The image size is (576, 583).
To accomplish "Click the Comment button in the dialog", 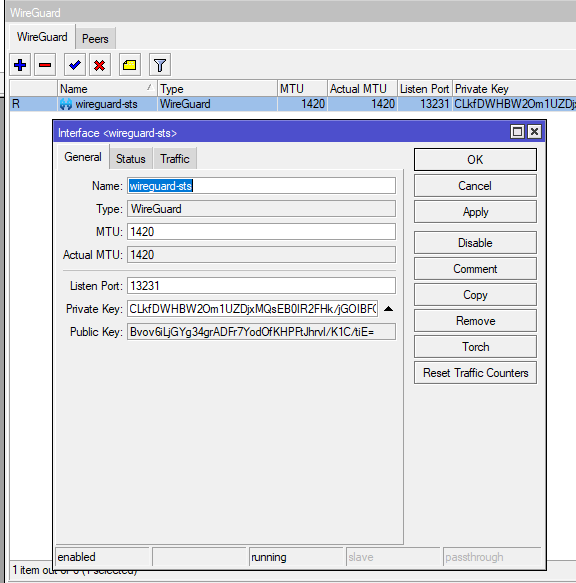I will 475,268.
